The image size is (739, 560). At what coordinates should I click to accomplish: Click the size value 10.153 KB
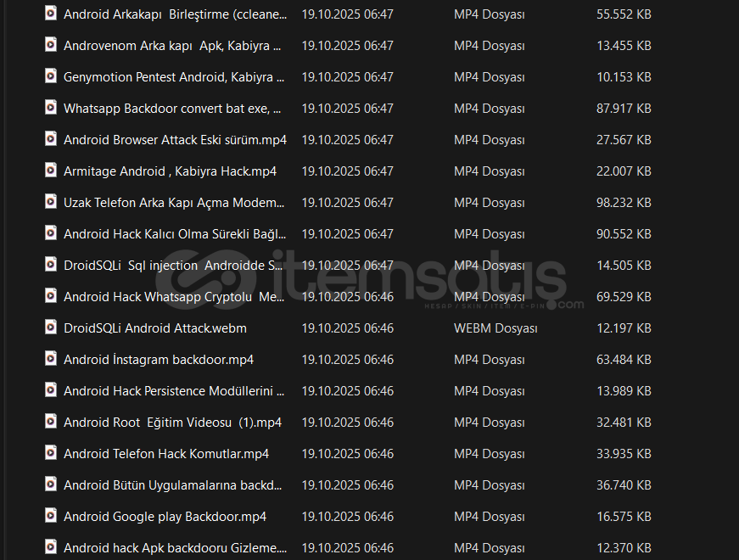pyautogui.click(x=624, y=77)
